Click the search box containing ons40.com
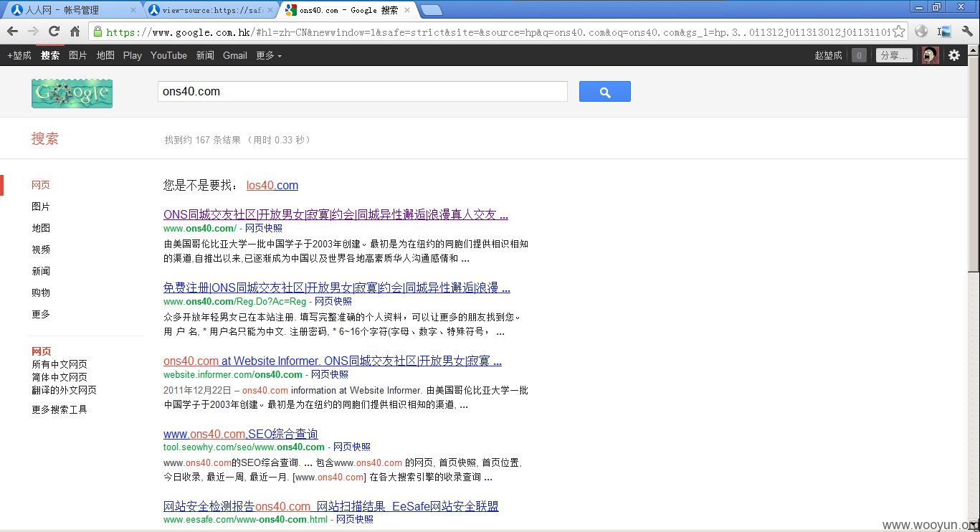 (362, 92)
